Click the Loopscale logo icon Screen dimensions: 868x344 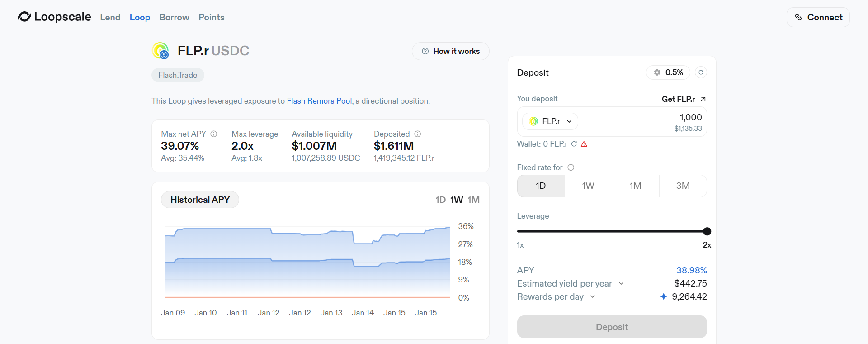(24, 17)
